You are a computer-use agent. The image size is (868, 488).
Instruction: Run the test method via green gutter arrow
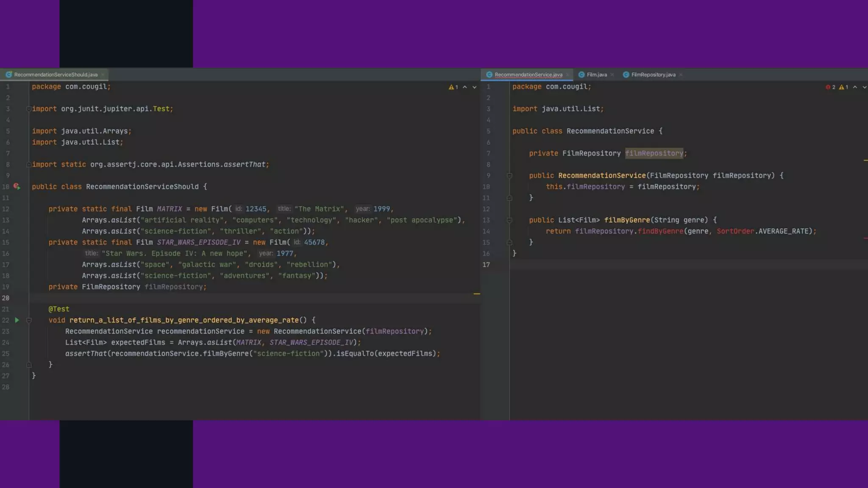[17, 320]
